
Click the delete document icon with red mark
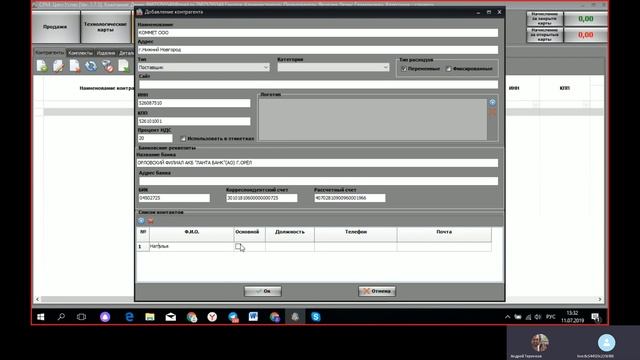click(75, 66)
